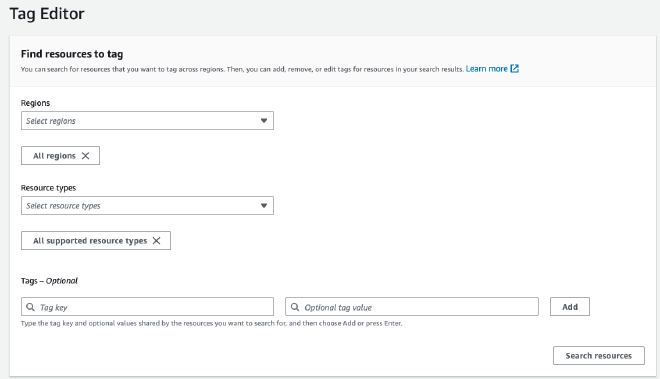Screen dimensions: 660x379
Task: Remove All supported resource types chip
Action: 156,240
